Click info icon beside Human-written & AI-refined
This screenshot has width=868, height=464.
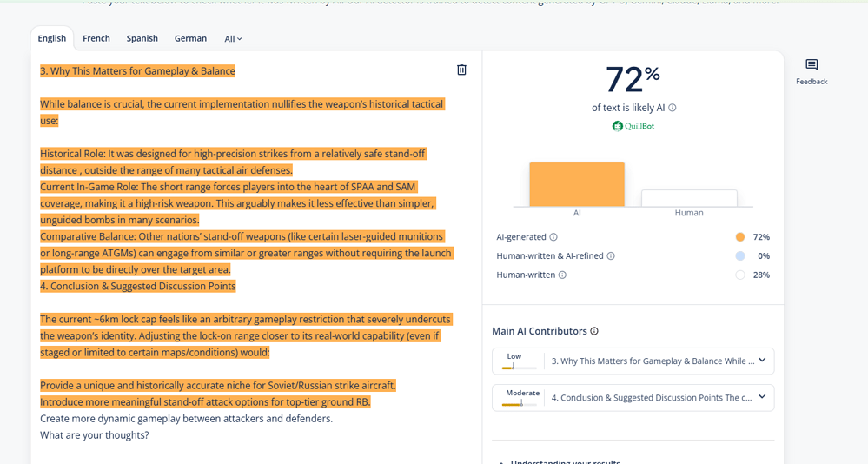click(x=611, y=256)
